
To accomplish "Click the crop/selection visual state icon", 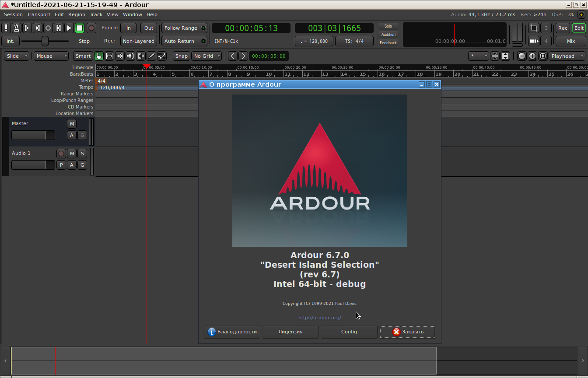I will [x=534, y=28].
